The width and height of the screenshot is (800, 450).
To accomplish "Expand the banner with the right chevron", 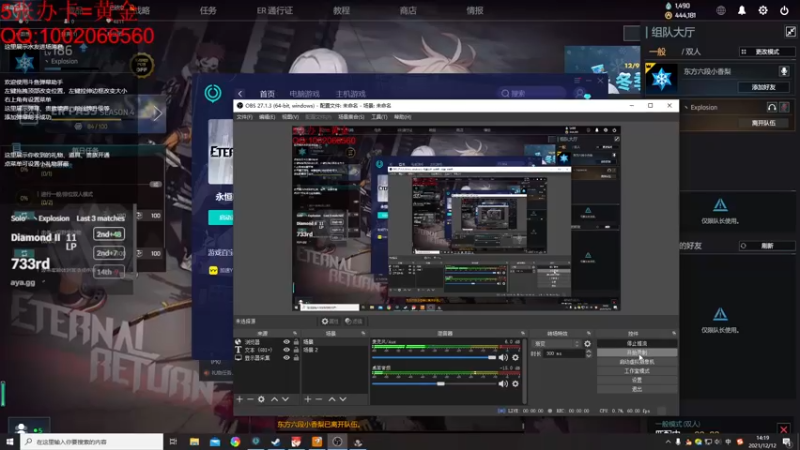I will pos(157,113).
